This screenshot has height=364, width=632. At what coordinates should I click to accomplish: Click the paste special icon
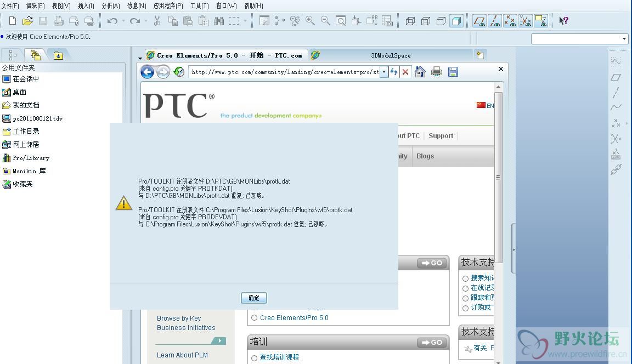pyautogui.click(x=204, y=21)
